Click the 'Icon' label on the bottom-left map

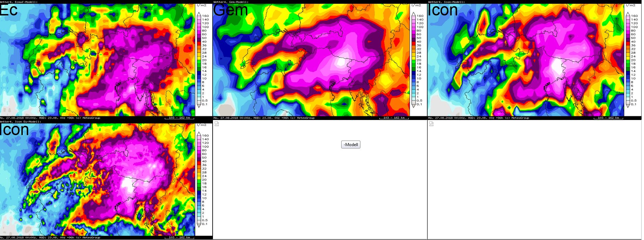[14, 130]
